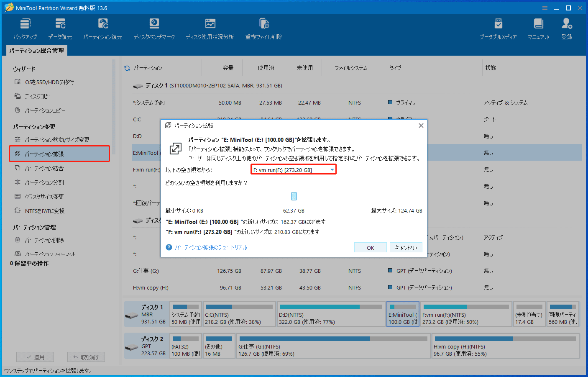588x377 pixels.
Task: Click the (FAT32) 100 MB block on Disk 2
Action: pyautogui.click(x=186, y=346)
